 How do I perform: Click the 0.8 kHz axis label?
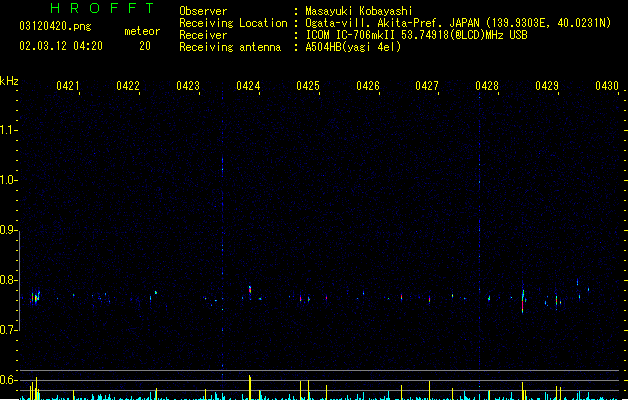[8, 280]
